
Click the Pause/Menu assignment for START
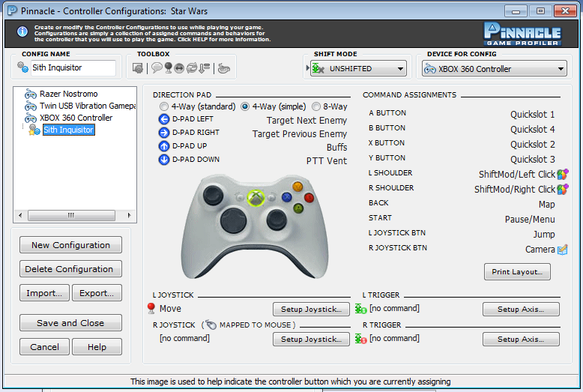pos(530,220)
